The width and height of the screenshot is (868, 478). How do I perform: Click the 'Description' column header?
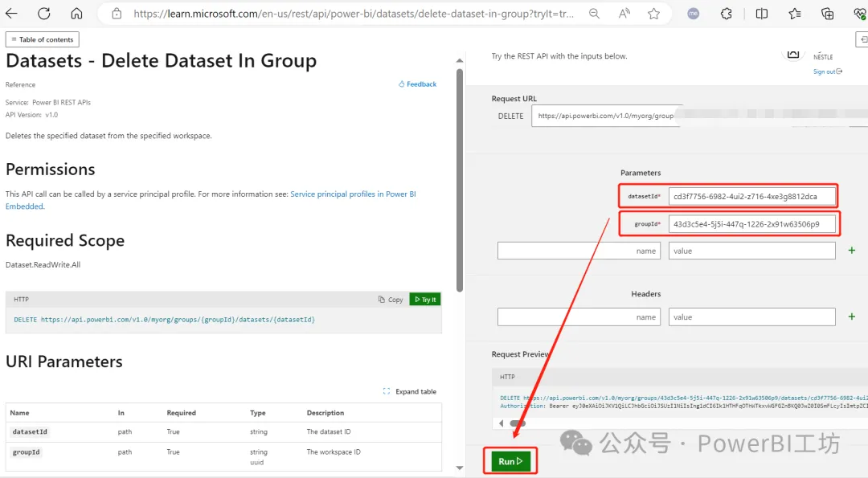(x=325, y=413)
